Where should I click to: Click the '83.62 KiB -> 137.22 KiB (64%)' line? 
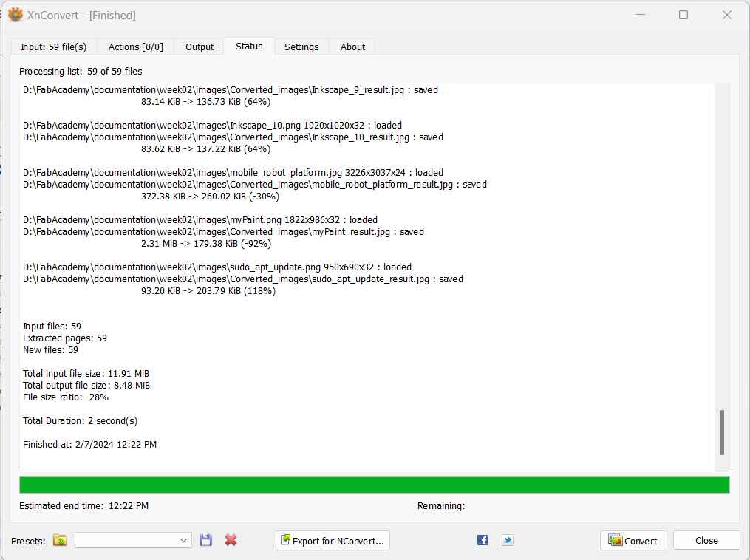click(x=205, y=149)
